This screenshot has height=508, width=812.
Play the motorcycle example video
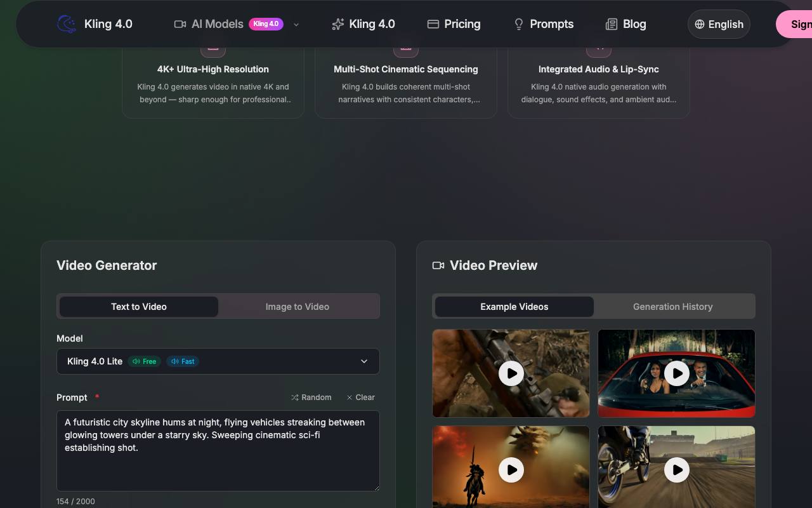click(x=677, y=470)
